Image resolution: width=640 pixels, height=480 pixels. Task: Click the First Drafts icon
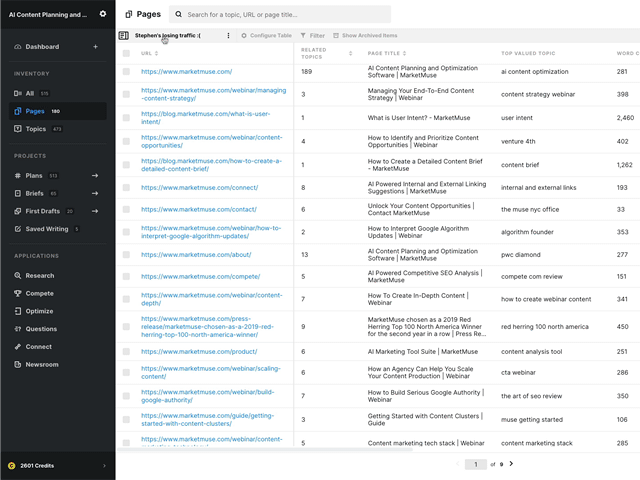[x=18, y=211]
